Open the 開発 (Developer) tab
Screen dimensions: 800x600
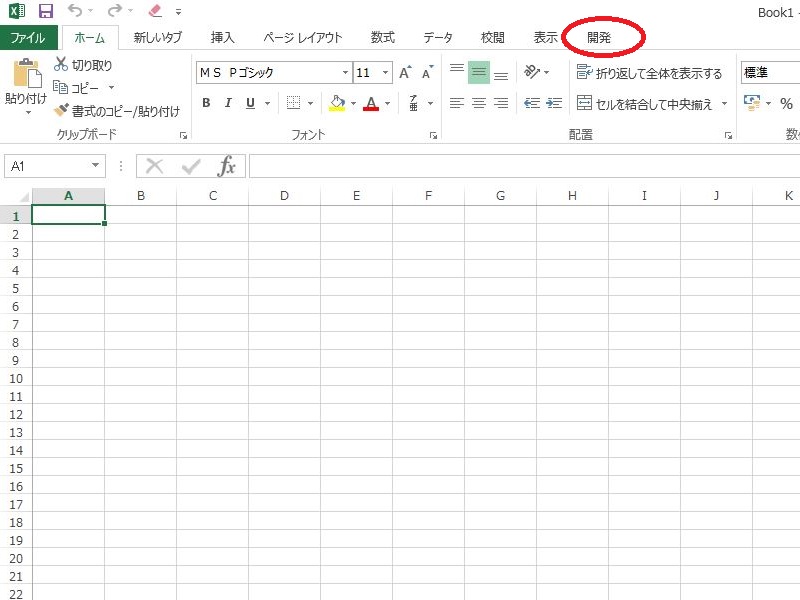pyautogui.click(x=600, y=38)
